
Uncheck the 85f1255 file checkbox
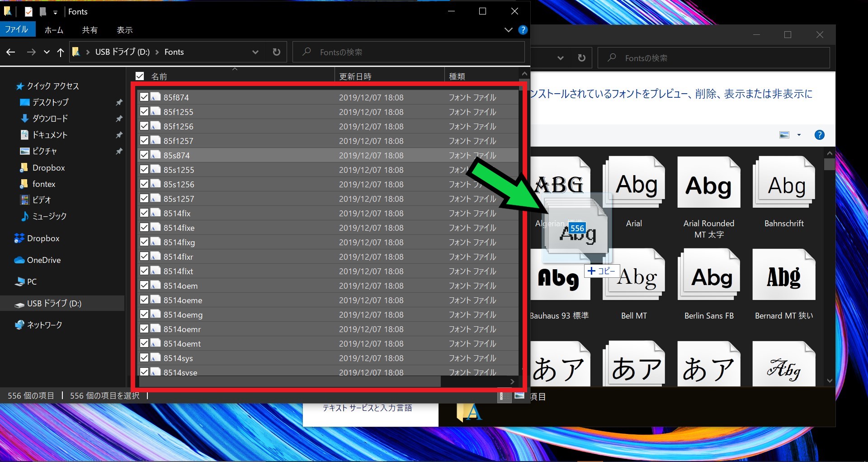144,111
